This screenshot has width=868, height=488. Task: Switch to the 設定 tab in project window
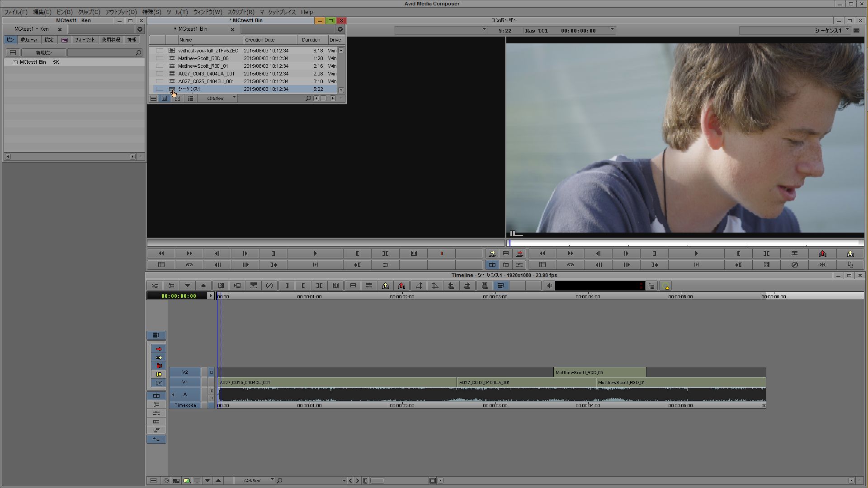tap(49, 40)
